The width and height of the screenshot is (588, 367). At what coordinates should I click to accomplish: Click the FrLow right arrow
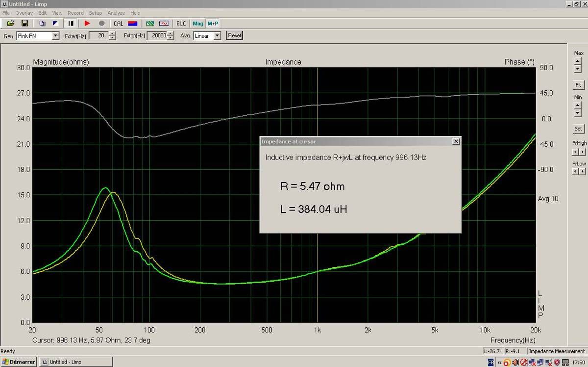coord(582,171)
